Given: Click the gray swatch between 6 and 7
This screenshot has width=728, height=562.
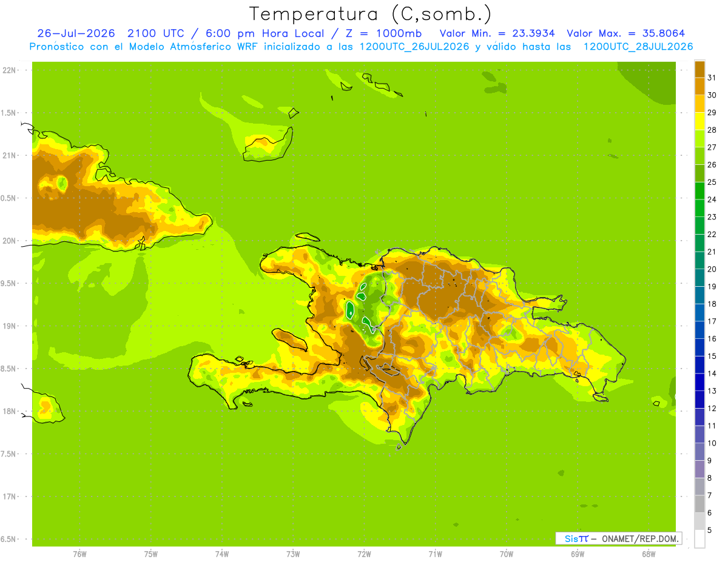Looking at the screenshot, I should (699, 504).
